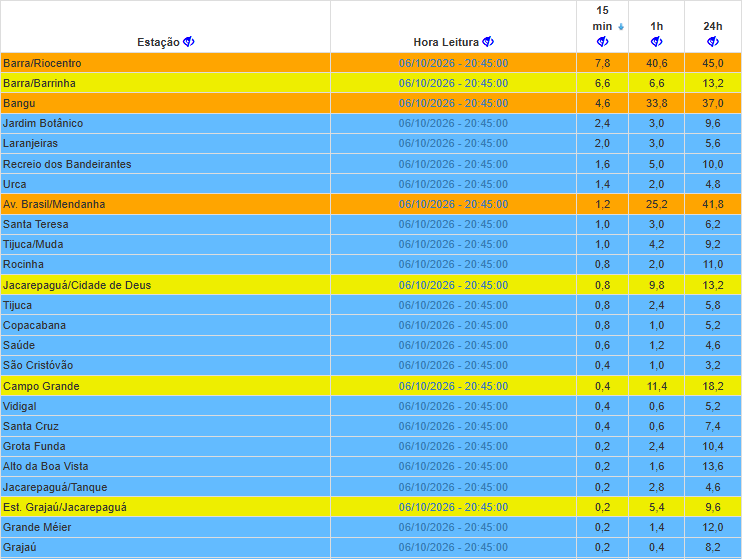742x559 pixels.
Task: Click the Tijuca/Muda station name
Action: [33, 244]
